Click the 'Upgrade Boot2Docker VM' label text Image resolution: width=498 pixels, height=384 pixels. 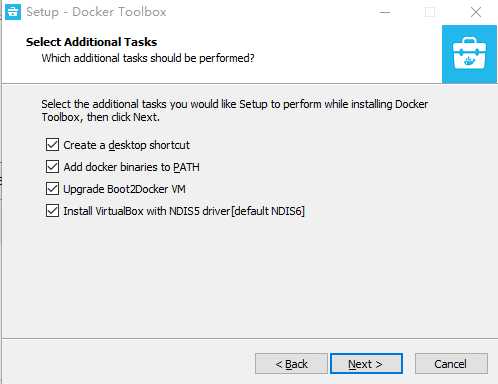coord(124,189)
